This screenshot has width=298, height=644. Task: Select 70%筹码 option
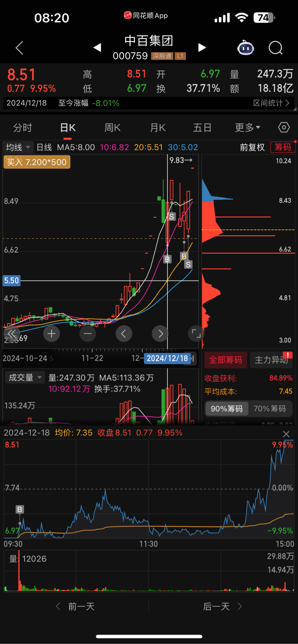pyautogui.click(x=270, y=409)
